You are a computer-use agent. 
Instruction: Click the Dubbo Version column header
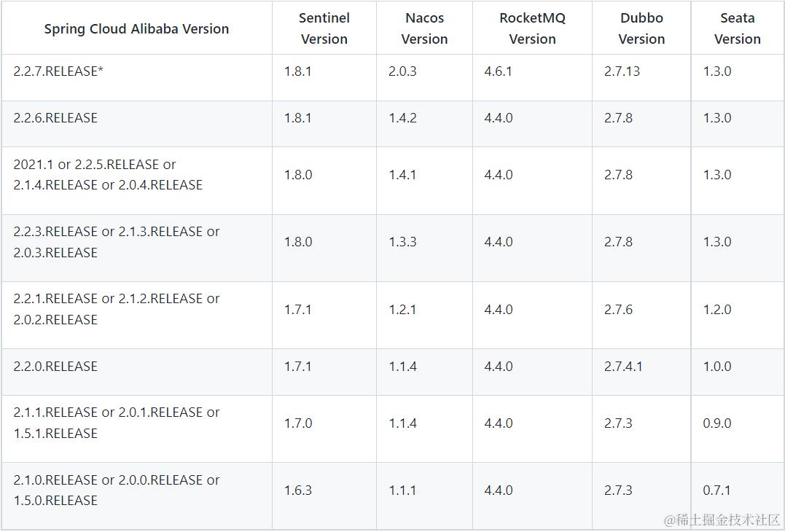click(641, 28)
